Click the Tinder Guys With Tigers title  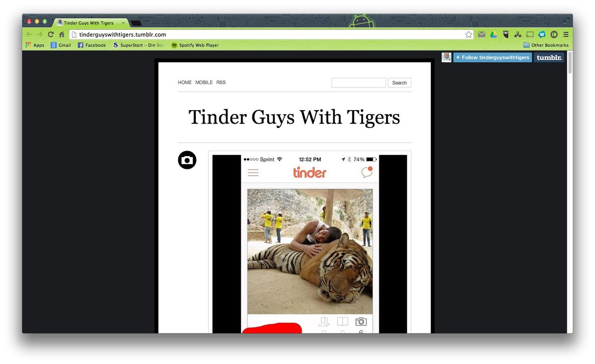pos(294,117)
